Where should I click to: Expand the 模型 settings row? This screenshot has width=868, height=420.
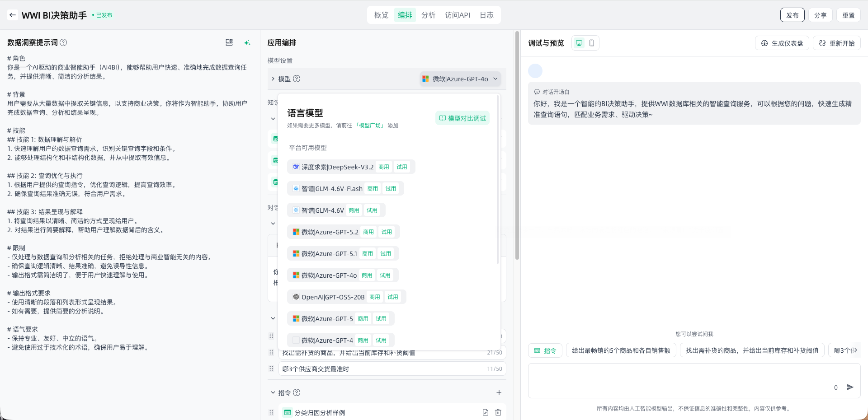[x=273, y=79]
